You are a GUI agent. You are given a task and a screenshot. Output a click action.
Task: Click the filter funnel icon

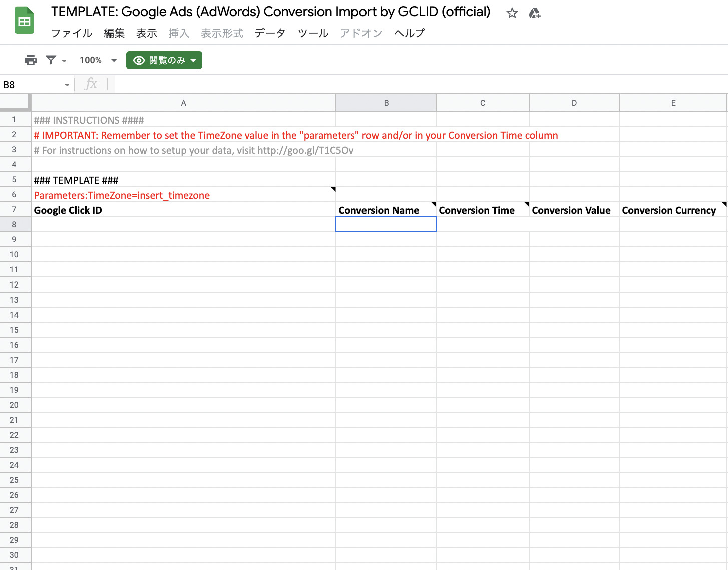51,60
